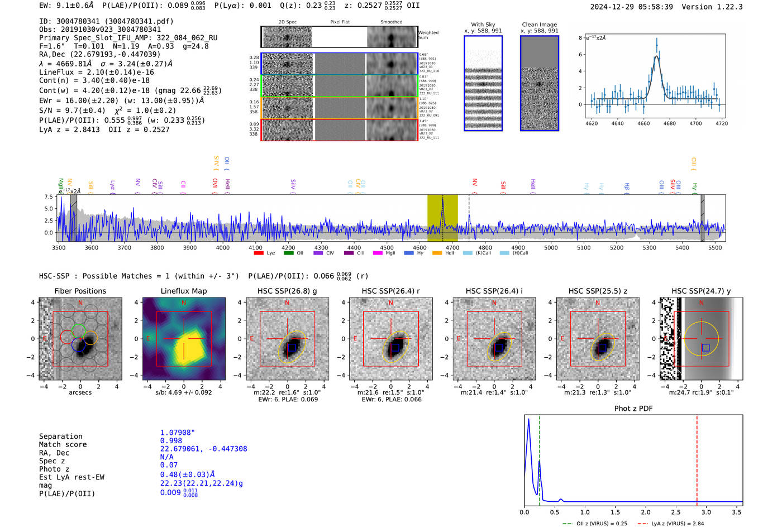Click the gray masked band near 3550
The width and height of the screenshot is (782, 532).
point(73,218)
